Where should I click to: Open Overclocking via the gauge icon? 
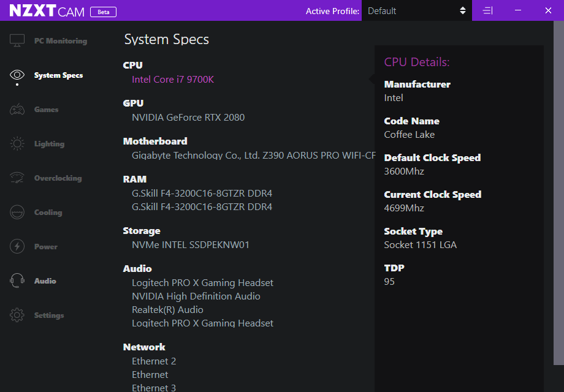[x=17, y=178]
